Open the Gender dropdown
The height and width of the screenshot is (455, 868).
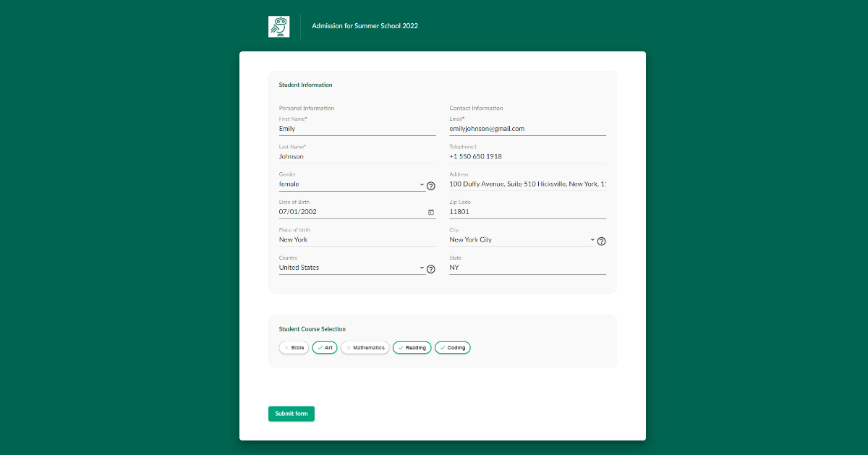(x=422, y=184)
